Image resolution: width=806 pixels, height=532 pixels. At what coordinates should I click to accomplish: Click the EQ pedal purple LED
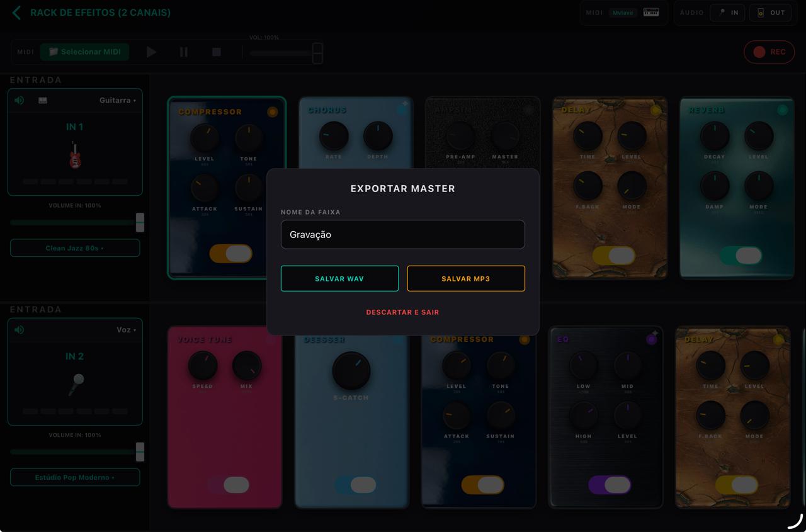652,339
